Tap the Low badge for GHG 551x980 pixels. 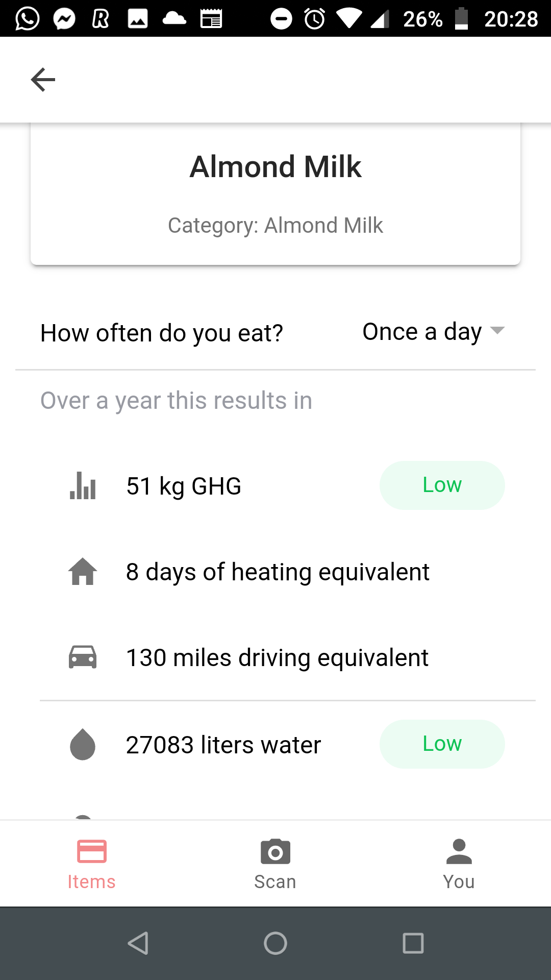[442, 485]
